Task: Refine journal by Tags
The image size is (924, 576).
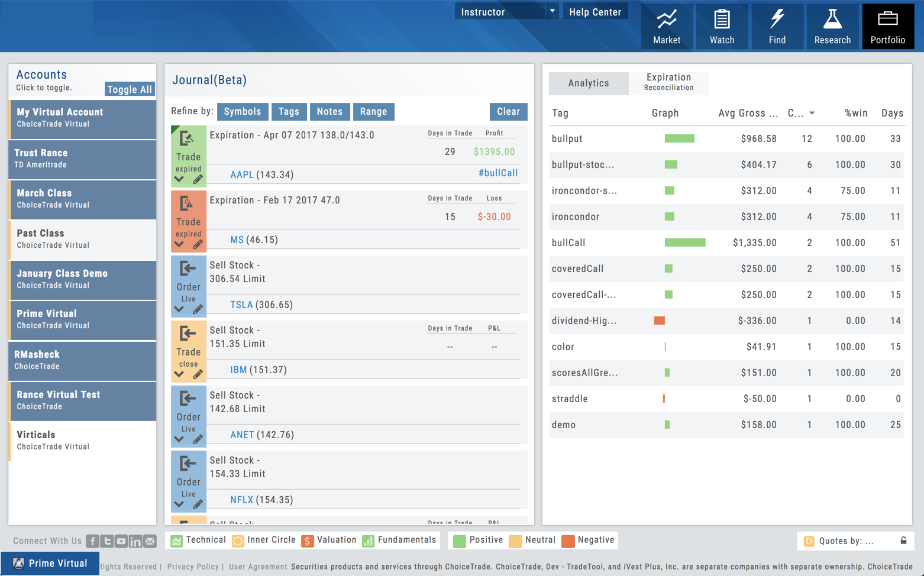Action: 289,112
